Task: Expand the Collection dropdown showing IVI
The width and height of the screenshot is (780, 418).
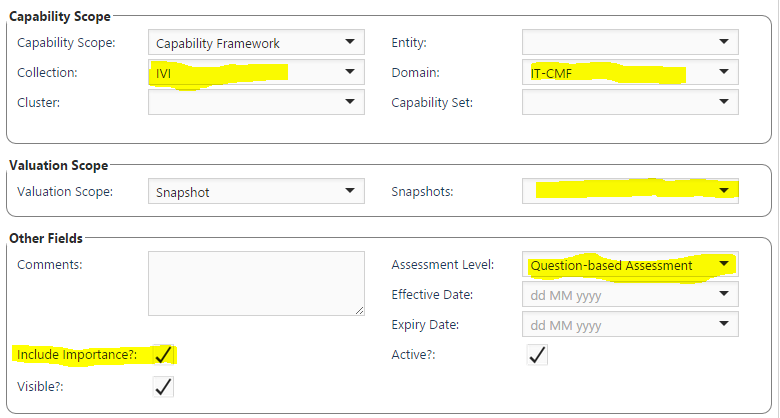Action: point(349,72)
